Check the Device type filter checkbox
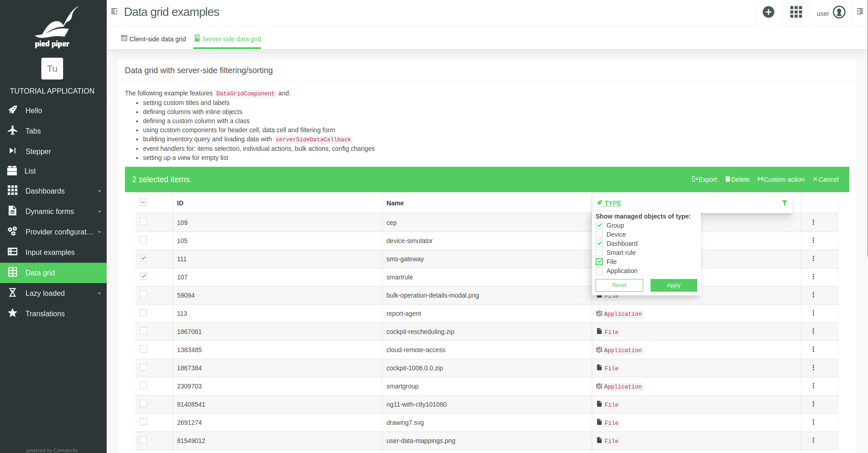 pyautogui.click(x=599, y=234)
